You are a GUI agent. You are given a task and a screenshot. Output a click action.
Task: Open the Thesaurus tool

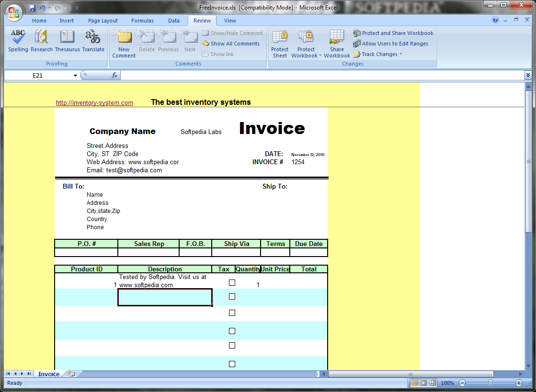(68, 41)
